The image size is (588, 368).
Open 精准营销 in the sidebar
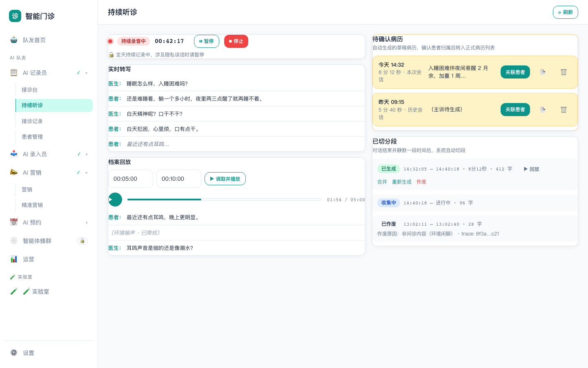coord(54,205)
